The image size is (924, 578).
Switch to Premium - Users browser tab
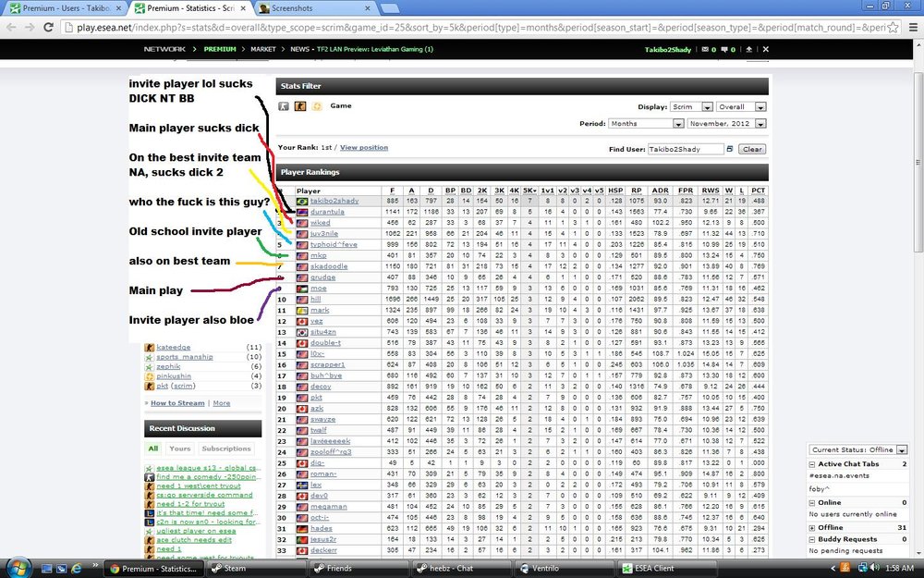tap(64, 8)
